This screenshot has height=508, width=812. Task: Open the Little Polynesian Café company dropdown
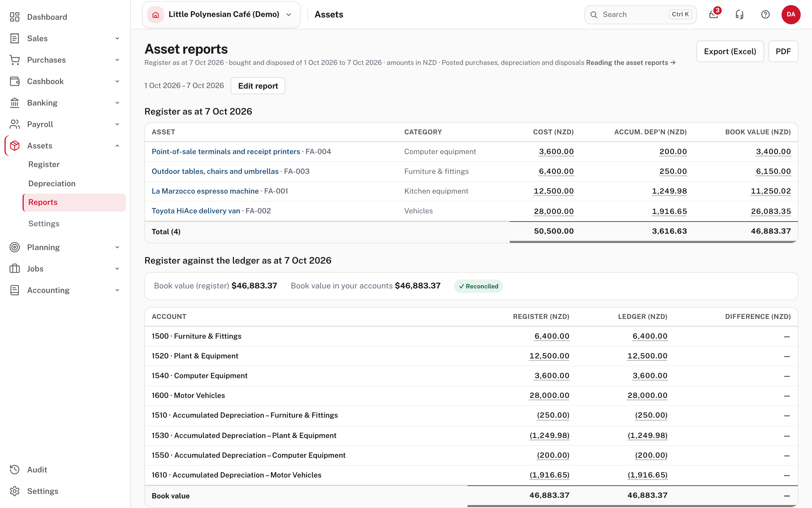[x=221, y=14]
